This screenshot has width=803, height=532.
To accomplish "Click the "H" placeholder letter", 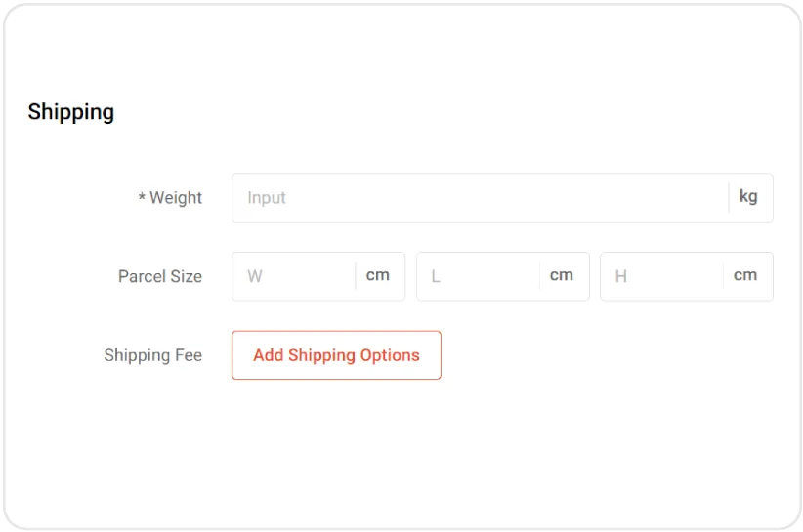I will 620,277.
